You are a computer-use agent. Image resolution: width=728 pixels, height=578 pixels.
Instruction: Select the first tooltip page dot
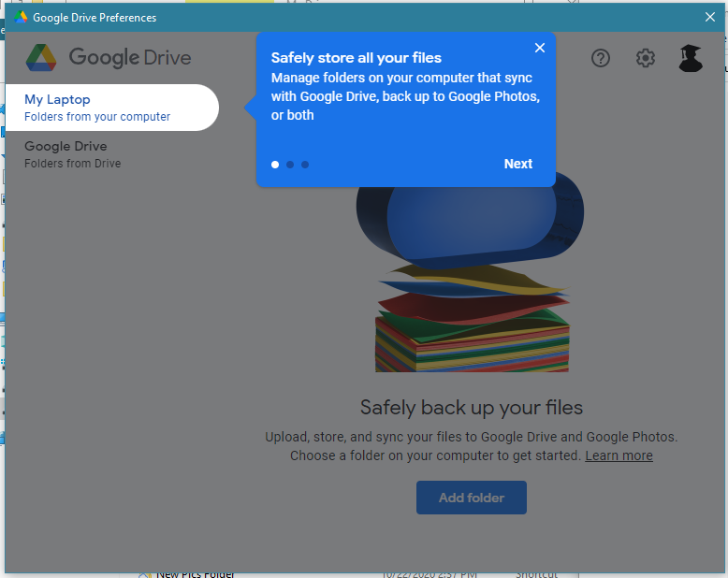275,165
